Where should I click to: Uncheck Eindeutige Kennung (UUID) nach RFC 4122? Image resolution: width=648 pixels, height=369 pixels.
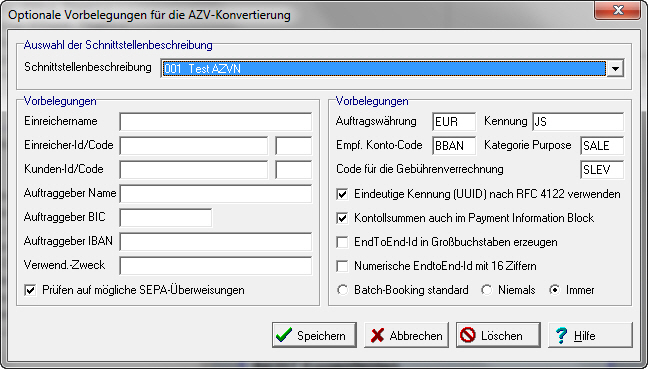click(x=342, y=194)
